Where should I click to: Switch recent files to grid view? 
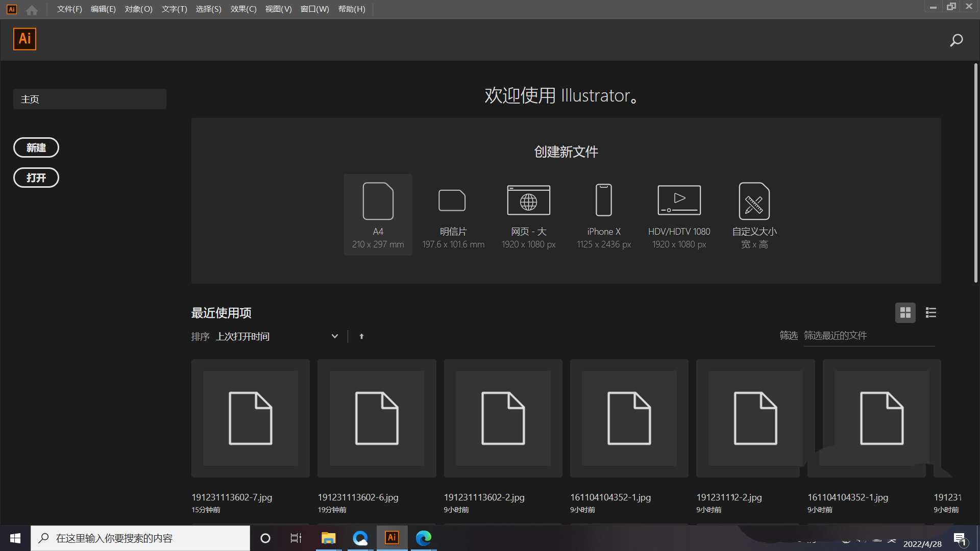pos(905,313)
